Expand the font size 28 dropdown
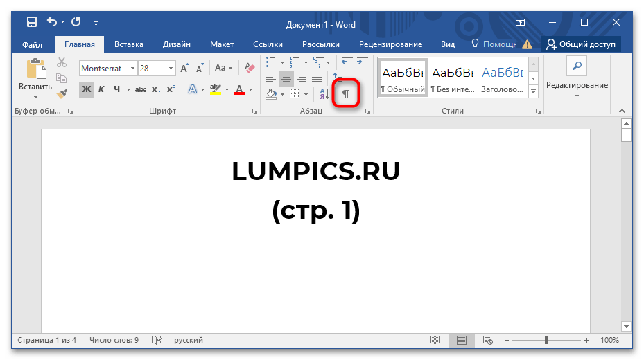 [171, 69]
